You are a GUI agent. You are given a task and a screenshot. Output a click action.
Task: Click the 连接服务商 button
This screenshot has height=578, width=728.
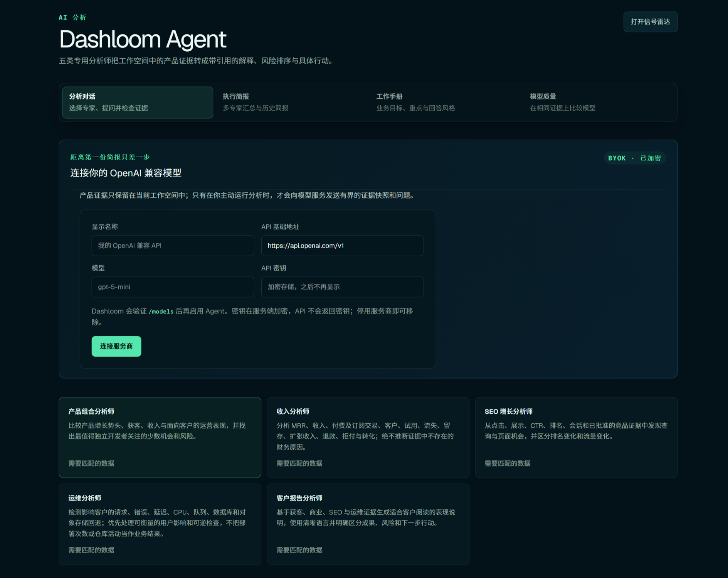click(116, 346)
